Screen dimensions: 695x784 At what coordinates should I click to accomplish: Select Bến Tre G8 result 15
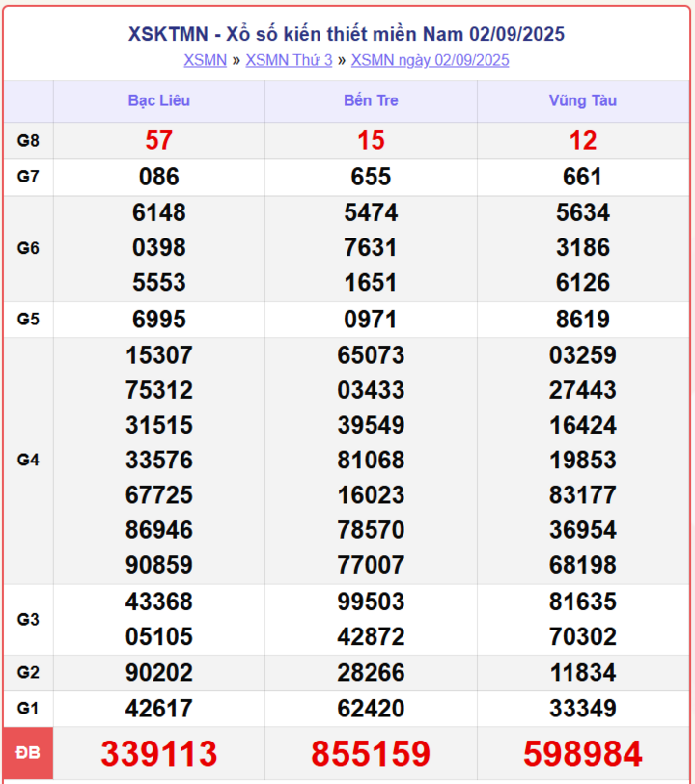371,141
